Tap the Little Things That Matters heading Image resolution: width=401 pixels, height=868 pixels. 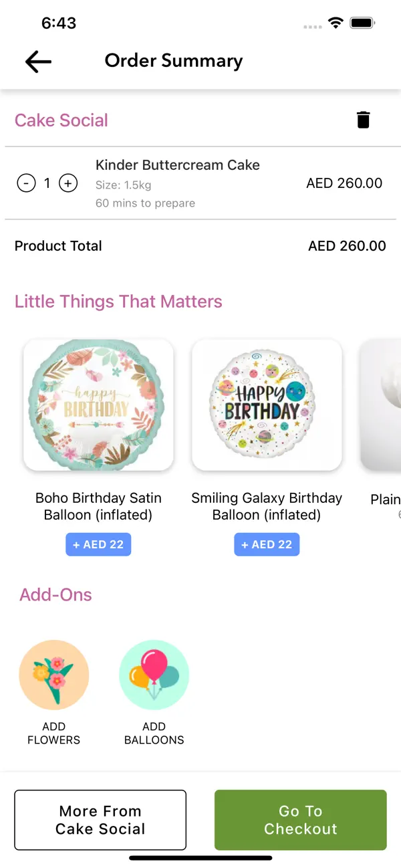pyautogui.click(x=118, y=302)
